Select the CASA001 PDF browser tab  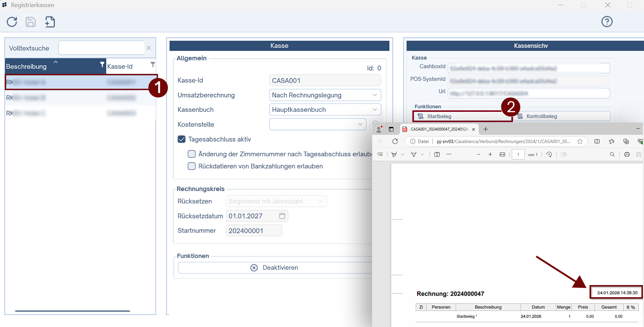[x=438, y=129]
